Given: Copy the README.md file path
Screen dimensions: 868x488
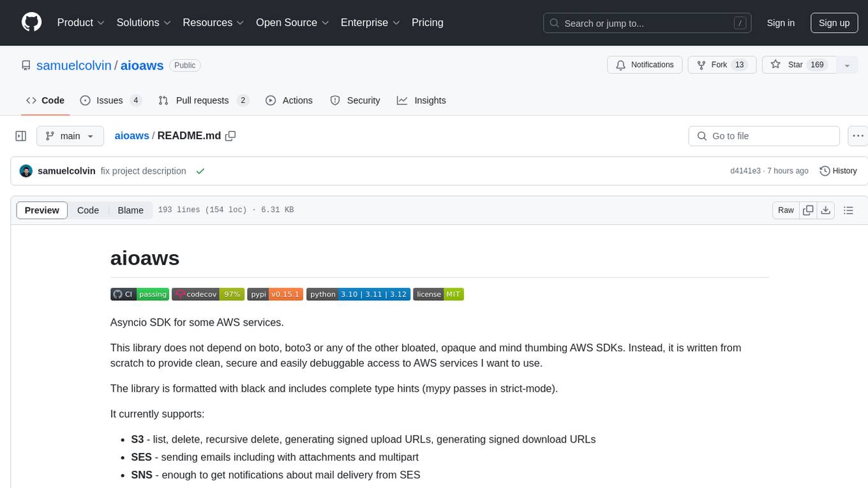Looking at the screenshot, I should point(230,135).
